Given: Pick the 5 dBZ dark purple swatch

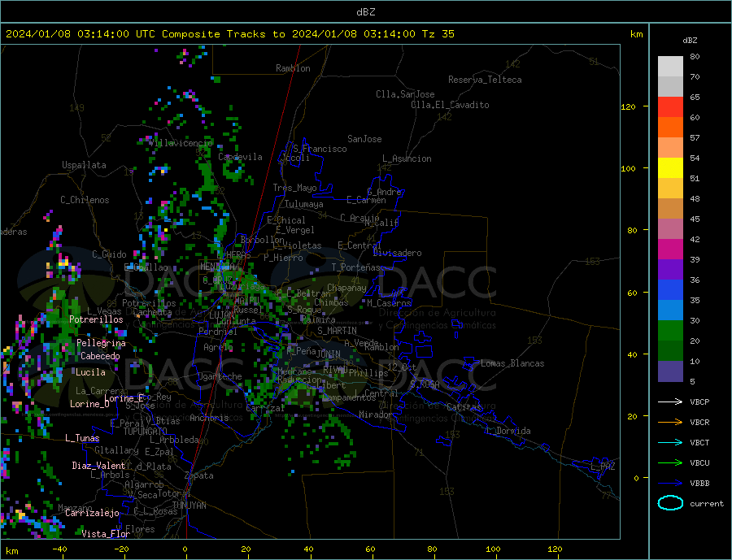Looking at the screenshot, I should click(670, 371).
